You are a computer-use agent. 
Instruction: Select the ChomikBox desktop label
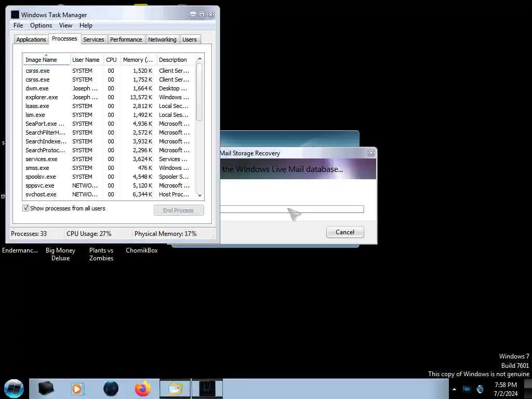point(141,250)
